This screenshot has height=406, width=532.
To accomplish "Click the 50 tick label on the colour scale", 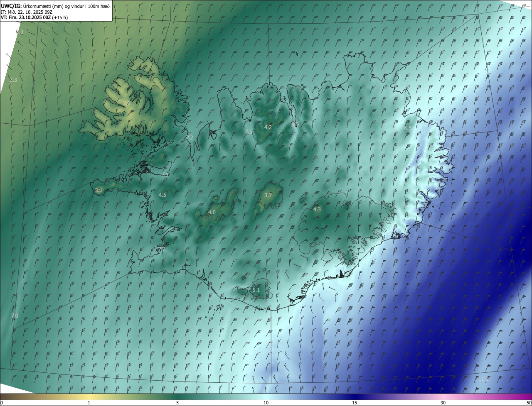I will tap(529, 403).
